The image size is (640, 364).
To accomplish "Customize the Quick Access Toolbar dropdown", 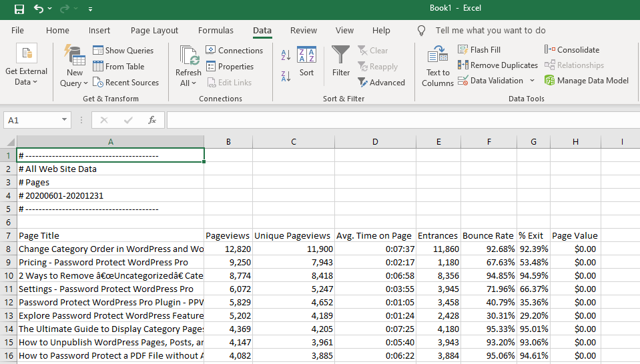I will 90,9.
